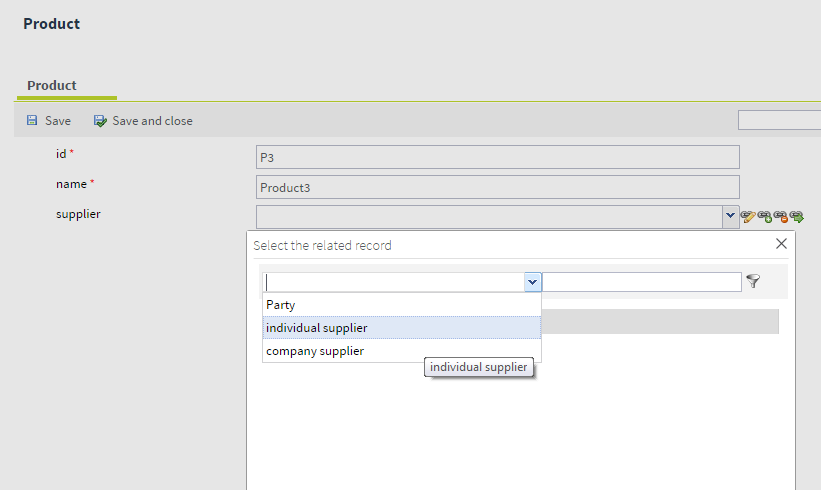The image size is (821, 490).
Task: Click the Save and close checkmark icon
Action: (100, 121)
